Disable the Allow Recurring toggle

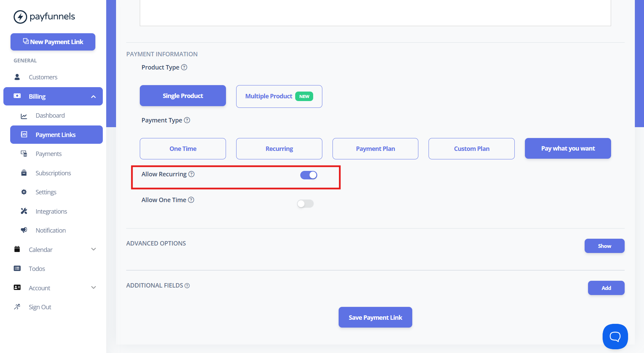click(309, 175)
